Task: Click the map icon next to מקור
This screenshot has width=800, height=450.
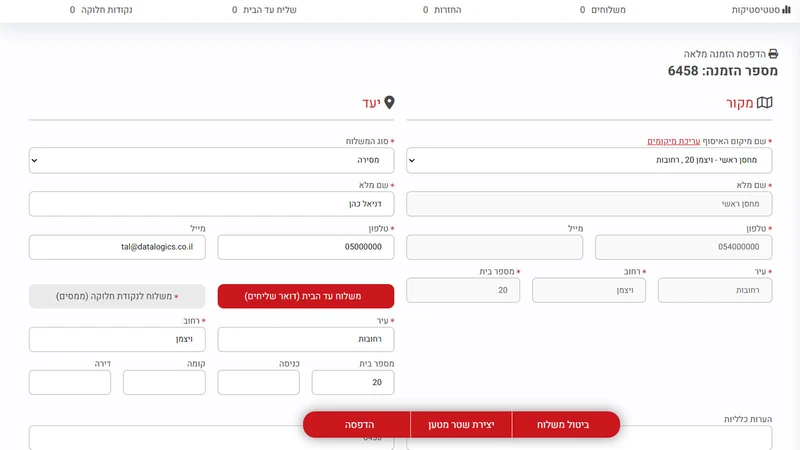Action: point(764,103)
